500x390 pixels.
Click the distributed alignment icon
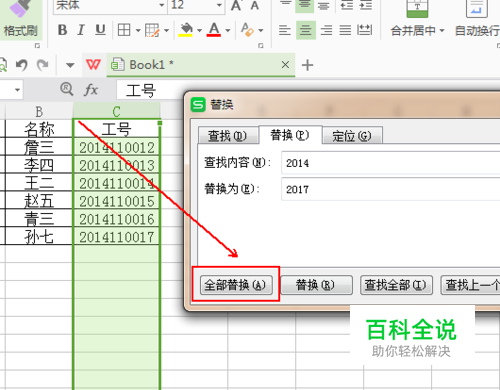(x=365, y=30)
